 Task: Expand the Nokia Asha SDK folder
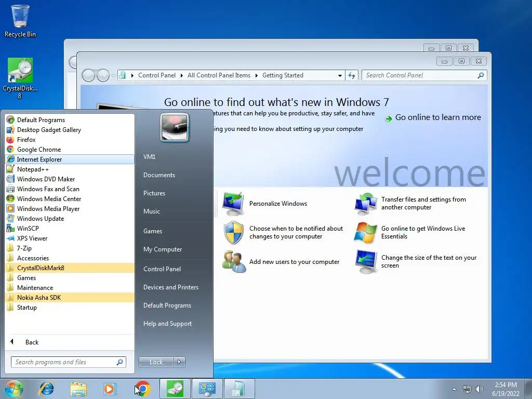[70, 297]
